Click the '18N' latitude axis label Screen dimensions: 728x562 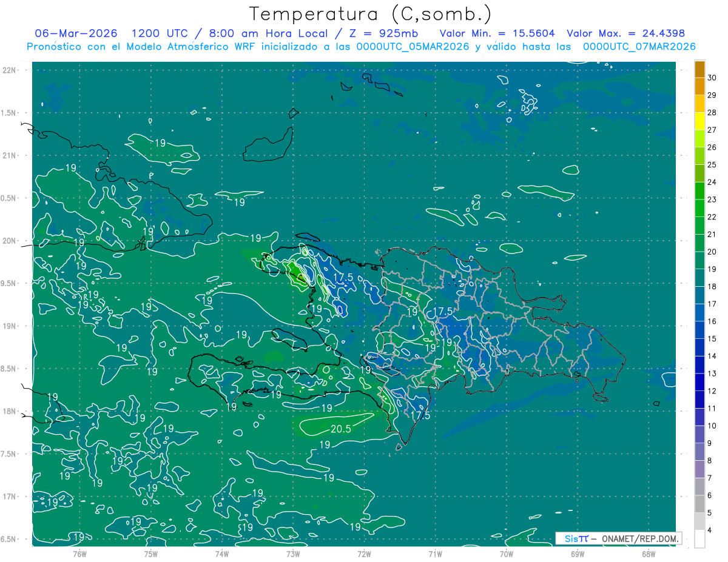10,411
